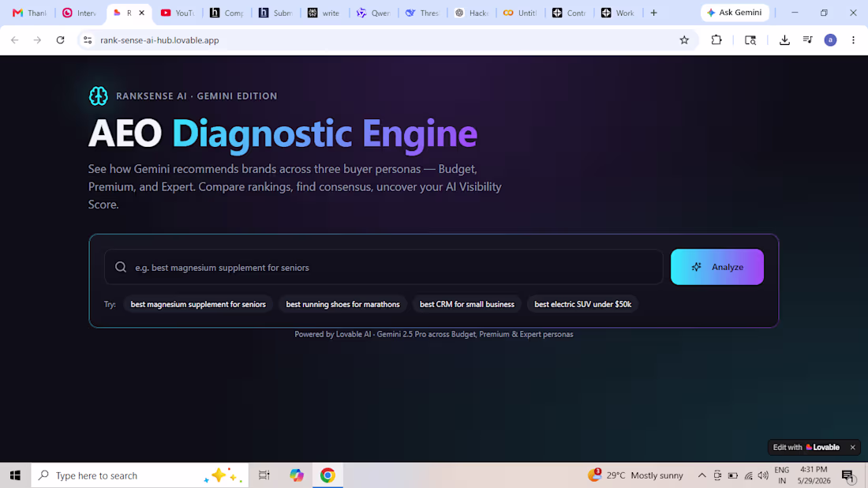This screenshot has height=488, width=868.
Task: View site information icon in address bar
Action: (x=88, y=40)
